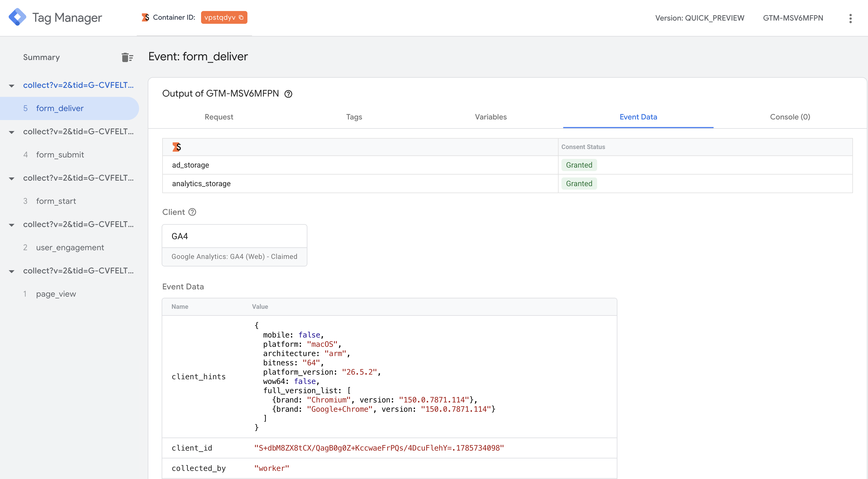Open the three-dot more options menu

[850, 18]
